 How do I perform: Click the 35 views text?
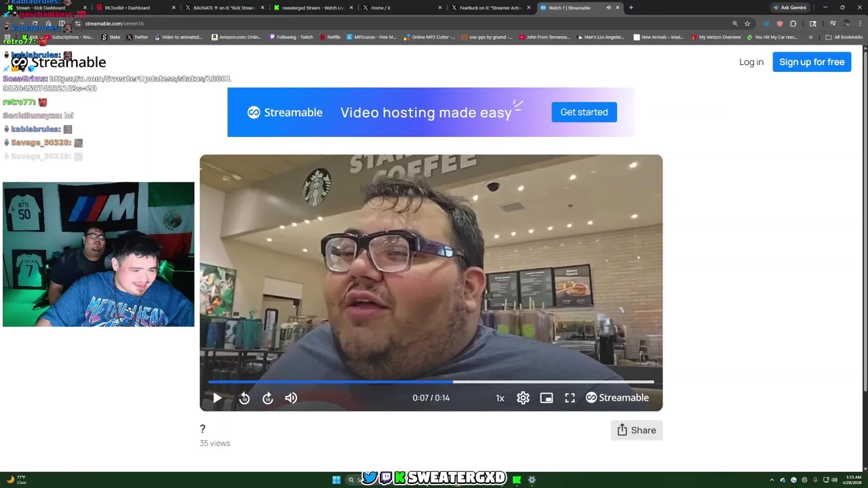214,443
